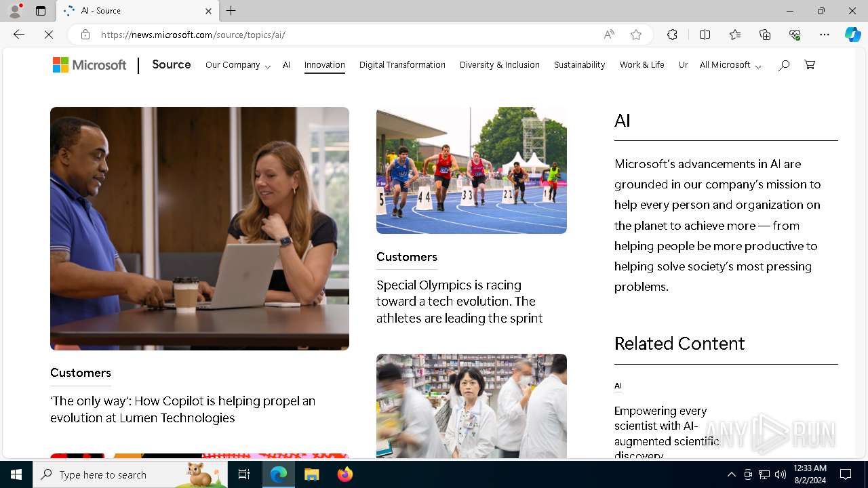Click the Source site title link

pyautogui.click(x=172, y=64)
